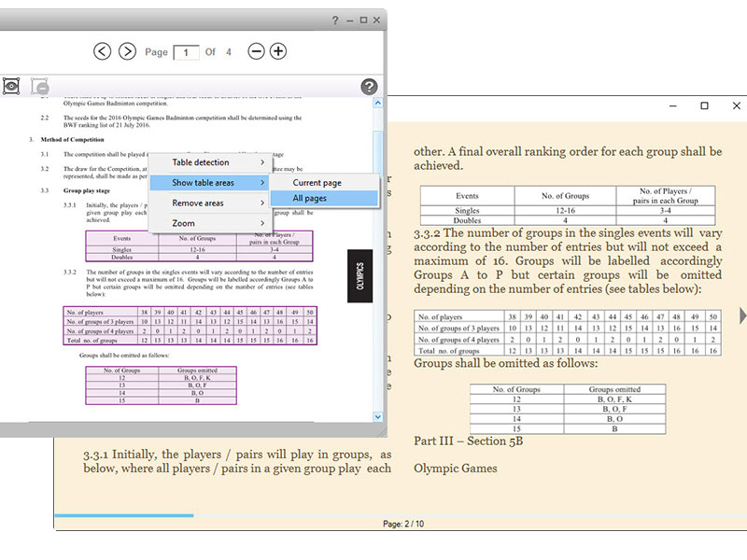Choose All pages in submenu

324,198
